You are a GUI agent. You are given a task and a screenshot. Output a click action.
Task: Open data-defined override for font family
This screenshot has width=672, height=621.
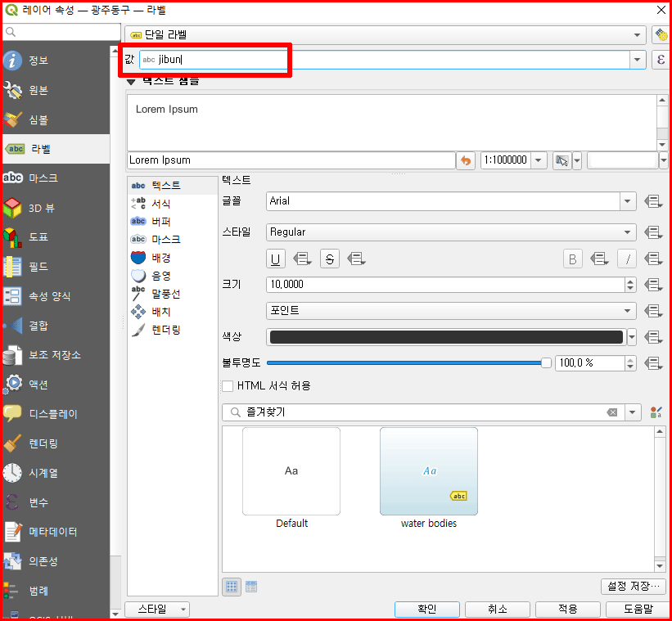click(x=653, y=201)
